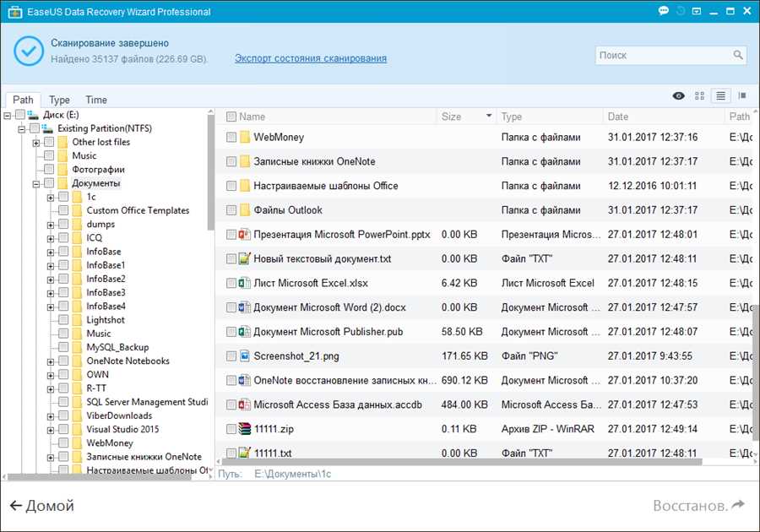Click the EaseUS app logo icon
This screenshot has width=760, height=532.
pyautogui.click(x=15, y=12)
